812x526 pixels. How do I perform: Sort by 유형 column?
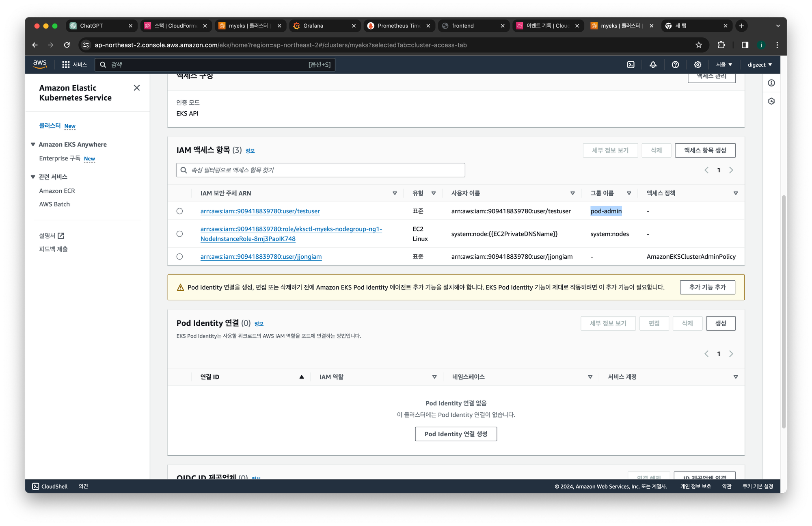[x=434, y=193]
